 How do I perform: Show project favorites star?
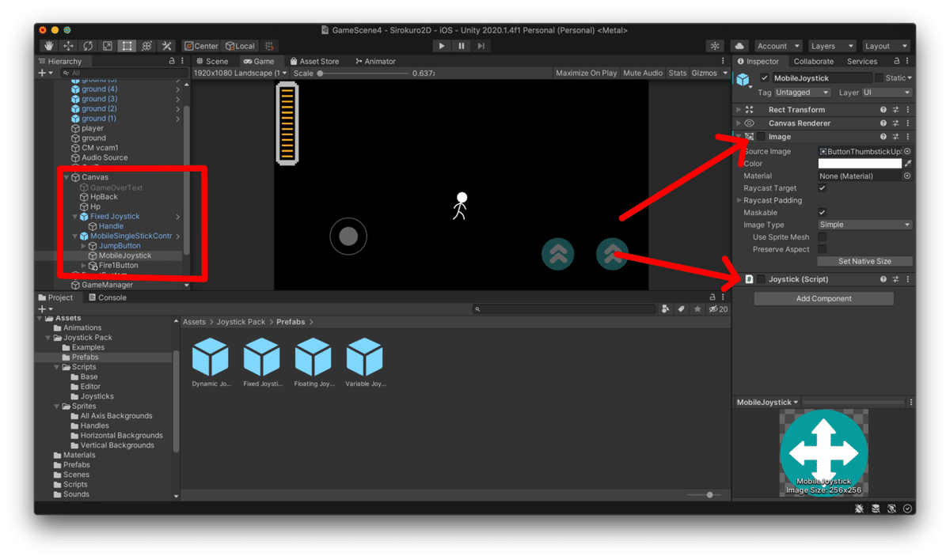[x=697, y=309]
